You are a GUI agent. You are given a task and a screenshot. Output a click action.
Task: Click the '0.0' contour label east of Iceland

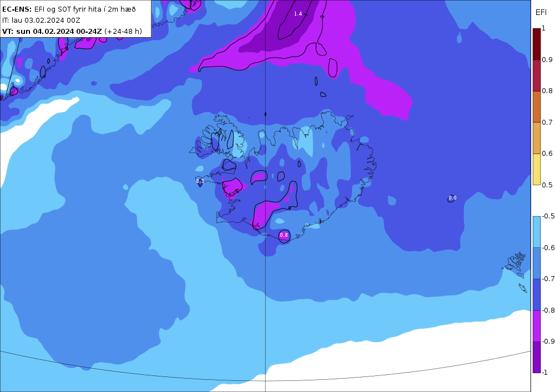452,198
